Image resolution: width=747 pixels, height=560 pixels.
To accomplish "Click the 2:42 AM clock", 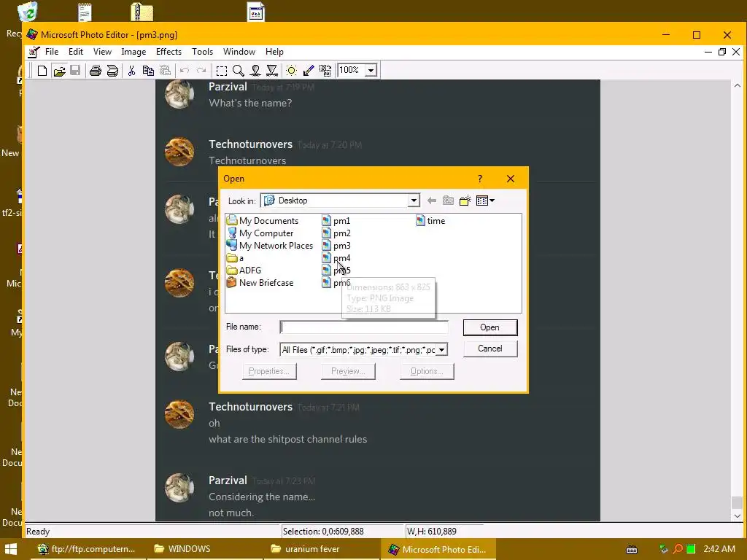I will click(x=719, y=549).
